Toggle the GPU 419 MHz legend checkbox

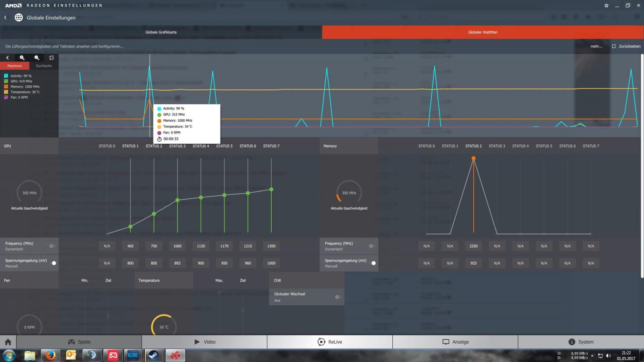point(6,81)
